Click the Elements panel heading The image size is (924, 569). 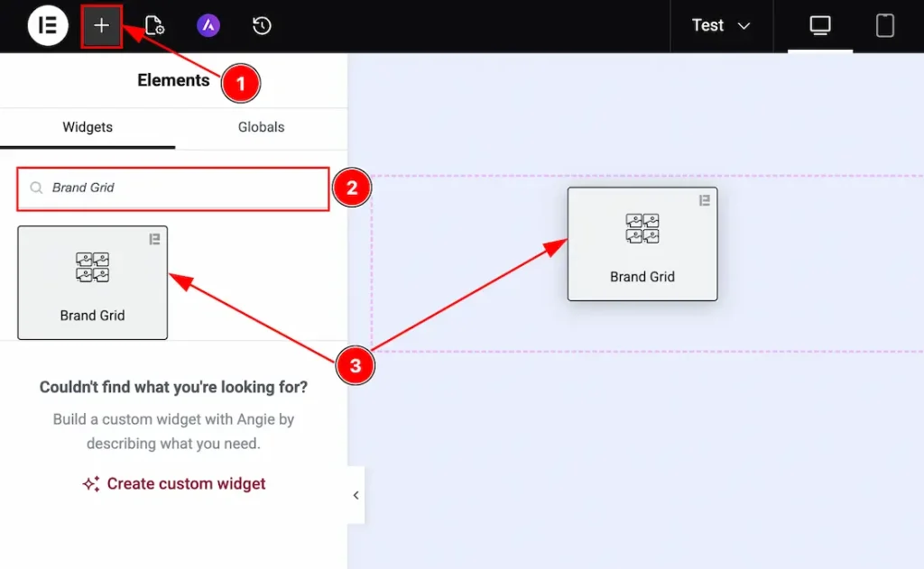click(x=173, y=80)
